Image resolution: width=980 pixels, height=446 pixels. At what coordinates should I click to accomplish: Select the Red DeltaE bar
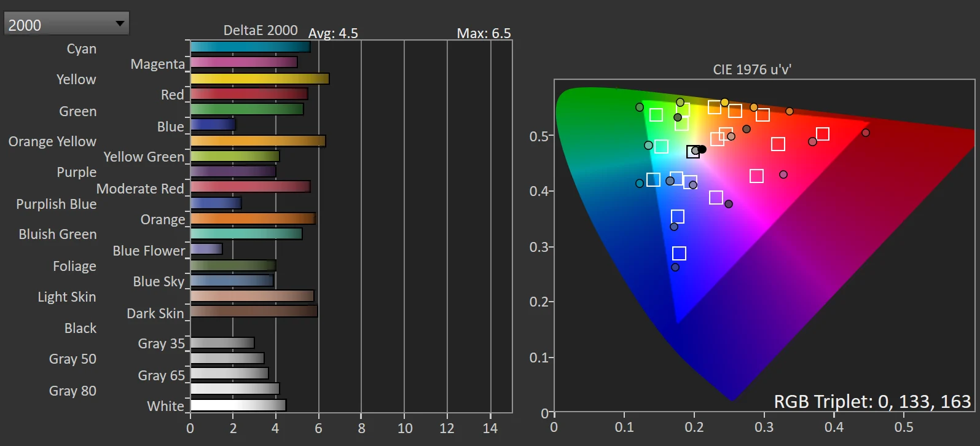pos(249,94)
